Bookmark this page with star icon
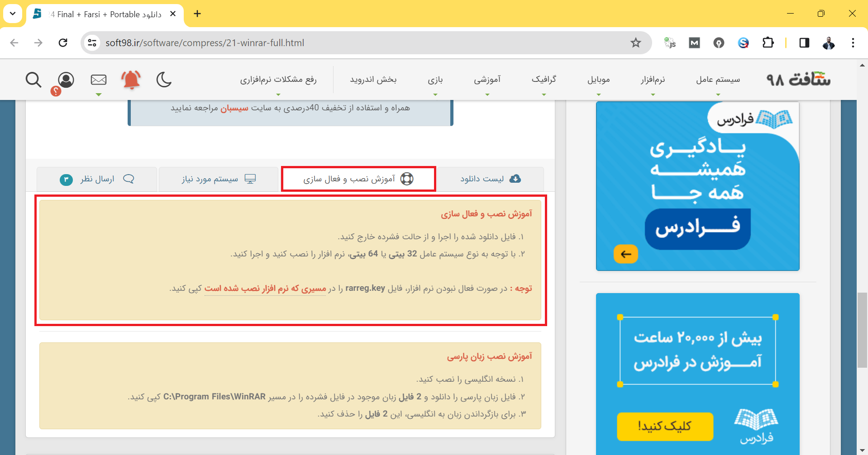868x455 pixels. 636,43
